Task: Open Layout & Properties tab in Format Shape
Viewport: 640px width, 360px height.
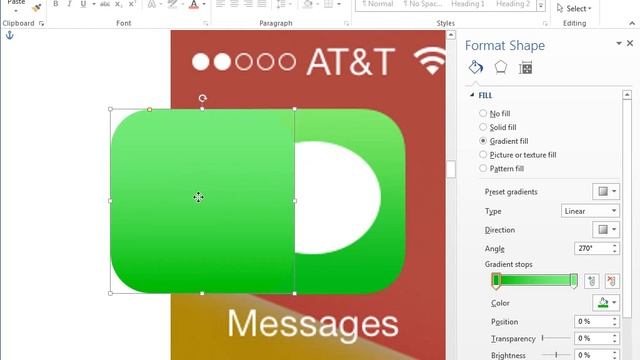Action: click(x=525, y=68)
